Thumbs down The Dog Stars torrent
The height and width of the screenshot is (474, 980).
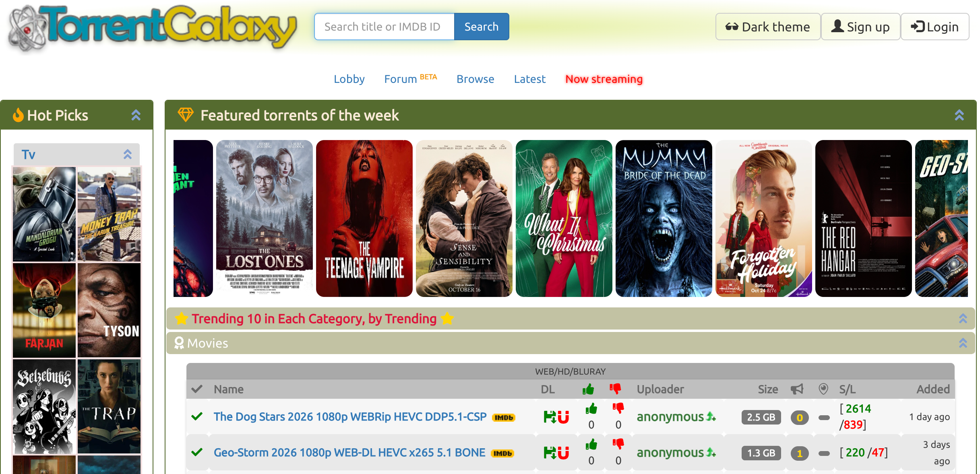point(618,409)
